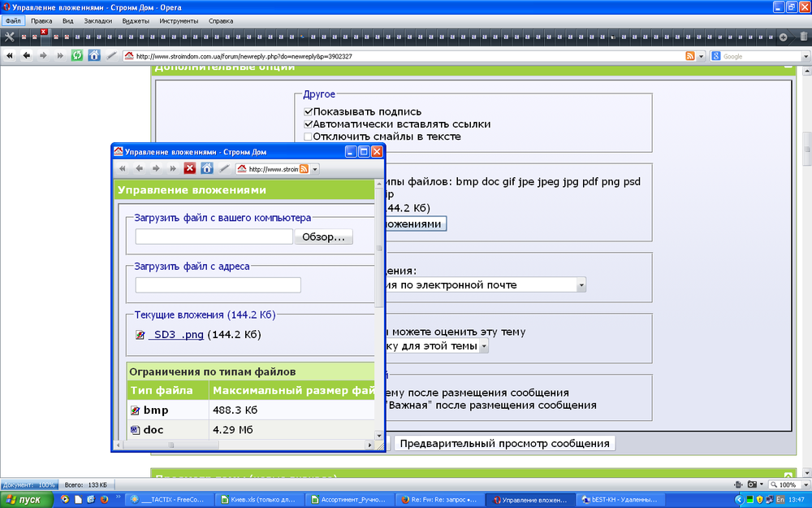The height and width of the screenshot is (508, 812).
Task: Click the Reload button in main toolbar
Action: click(77, 56)
